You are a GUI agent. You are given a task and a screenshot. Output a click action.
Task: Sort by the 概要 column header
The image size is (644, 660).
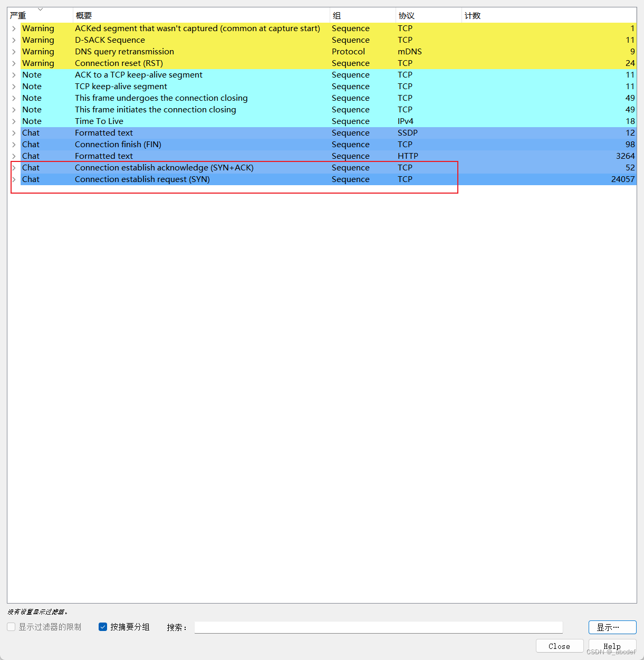pos(201,15)
